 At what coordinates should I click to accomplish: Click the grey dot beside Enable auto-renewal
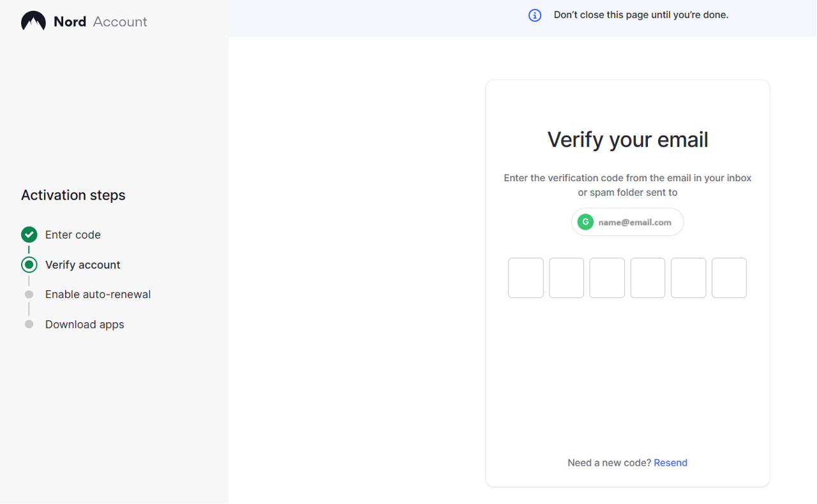pos(29,295)
